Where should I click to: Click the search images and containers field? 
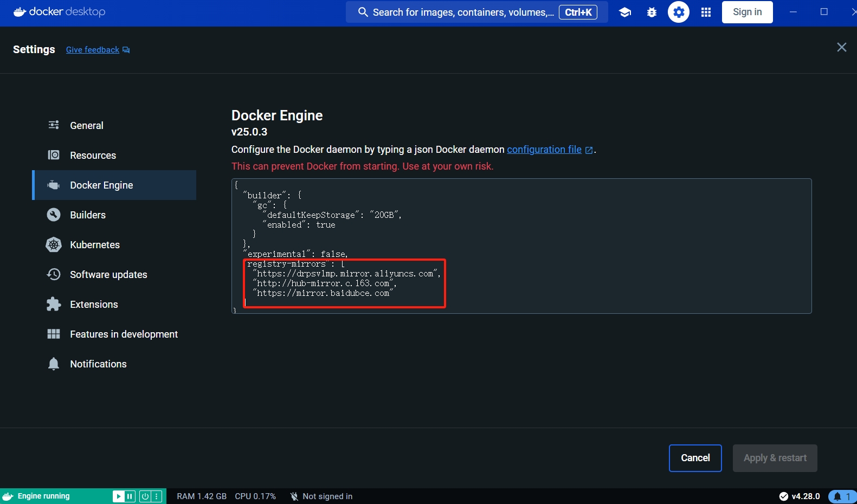(476, 12)
